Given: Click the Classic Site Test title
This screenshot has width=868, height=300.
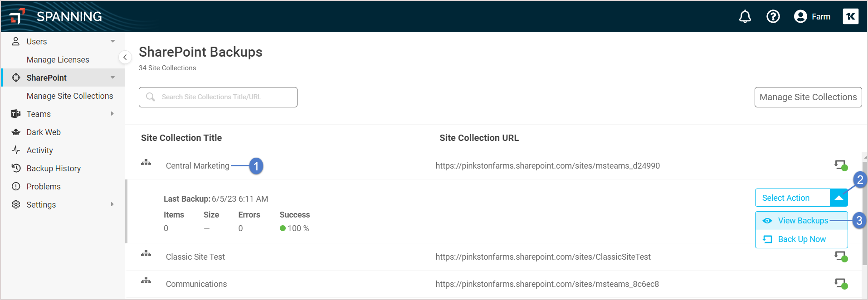Looking at the screenshot, I should (x=195, y=257).
